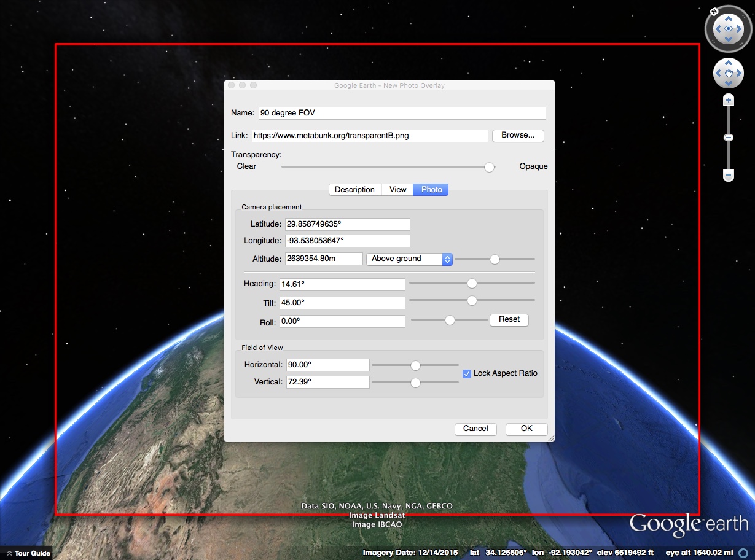This screenshot has width=755, height=560.
Task: Click the hand icon in Move joystick
Action: tap(729, 74)
